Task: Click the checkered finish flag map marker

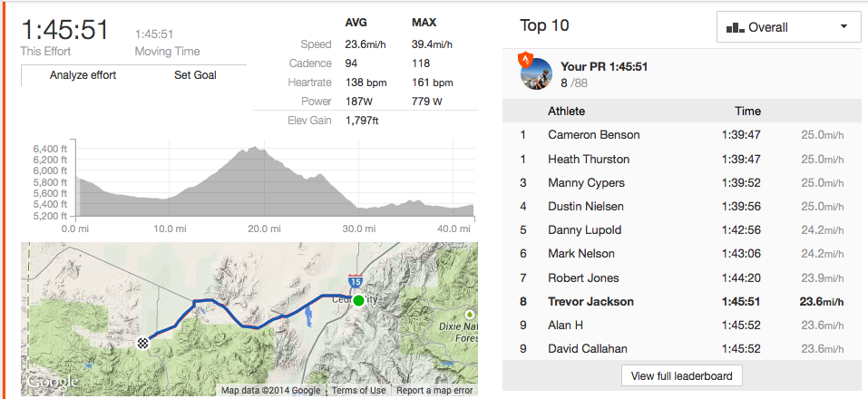Action: pyautogui.click(x=143, y=343)
